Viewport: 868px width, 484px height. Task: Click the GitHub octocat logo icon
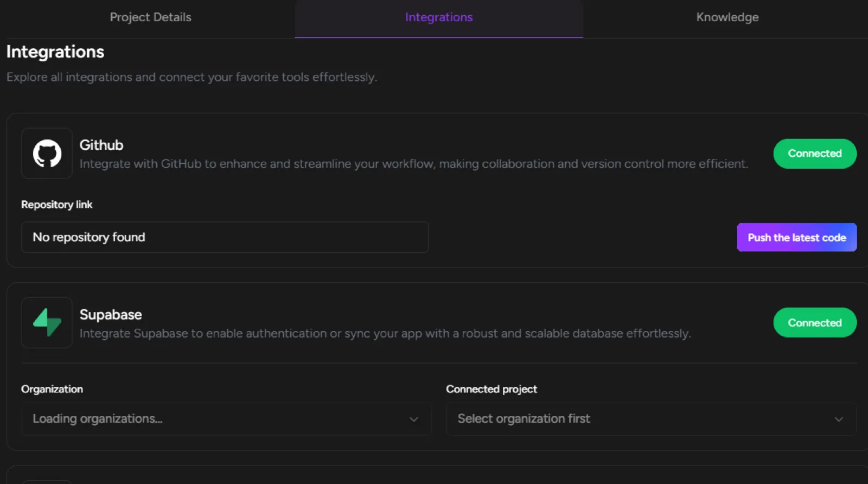click(x=47, y=154)
